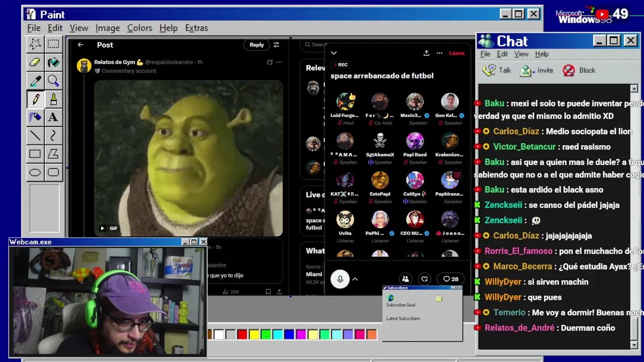Click the globe icon in Subscribers window
Image resolution: width=644 pixels, height=362 pixels.
pyautogui.click(x=390, y=298)
